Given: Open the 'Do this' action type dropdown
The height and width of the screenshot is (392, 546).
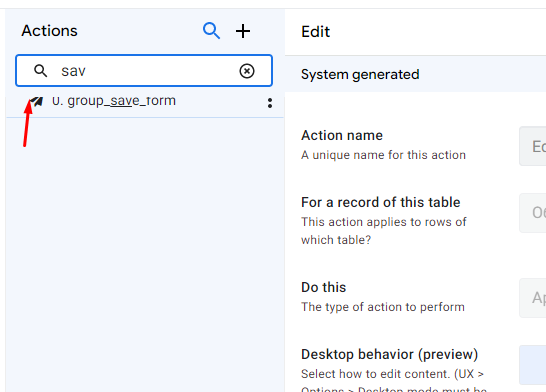Looking at the screenshot, I should pos(532,298).
